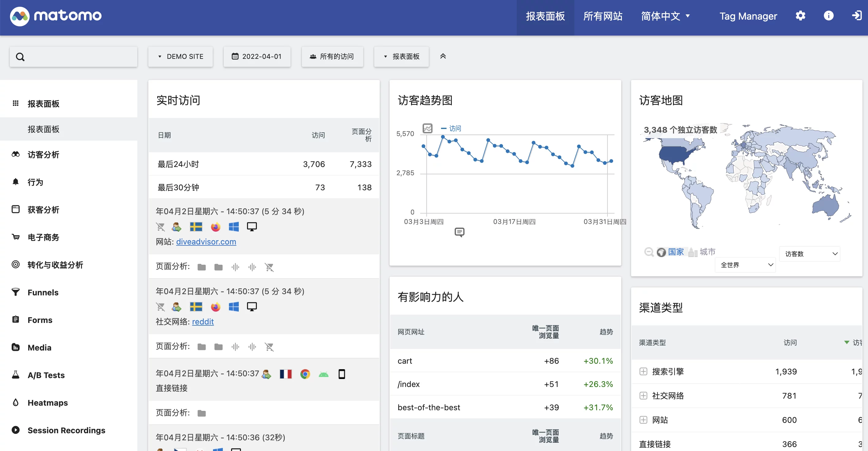Screen dimensions: 868x451
Task: Select 国家 mode on the visitor map
Action: (x=675, y=252)
